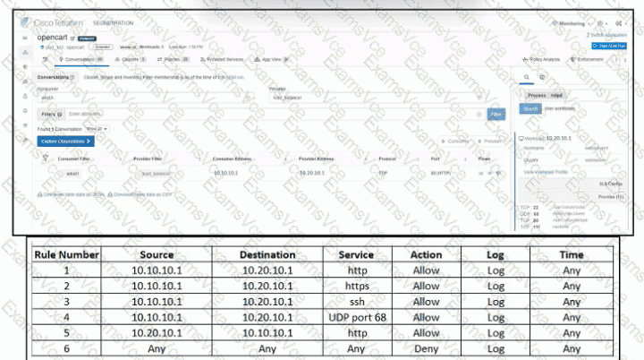Click the http service cell in rule 1
Image resolution: width=644 pixels, height=360 pixels.
pyautogui.click(x=357, y=270)
